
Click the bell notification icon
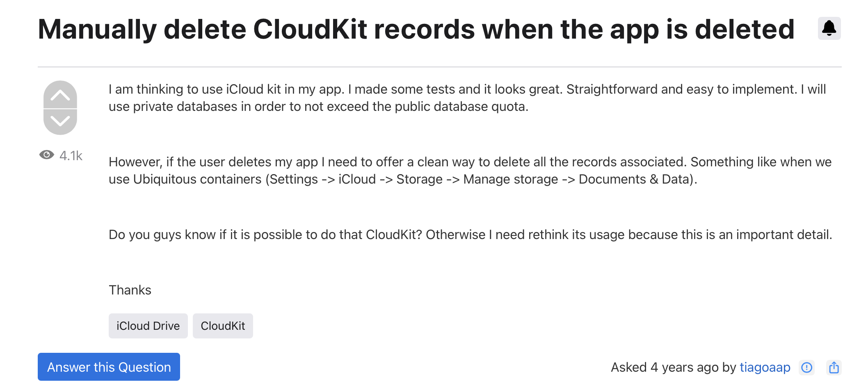click(x=829, y=28)
